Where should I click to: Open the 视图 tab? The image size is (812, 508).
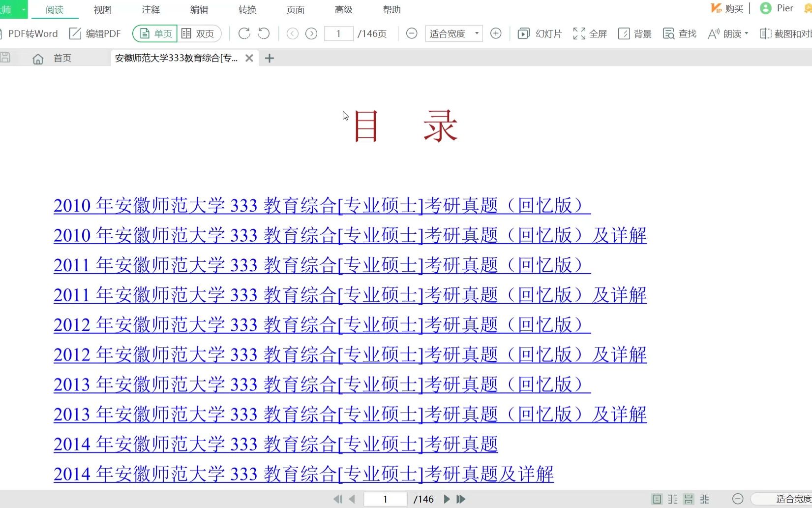[x=103, y=9]
